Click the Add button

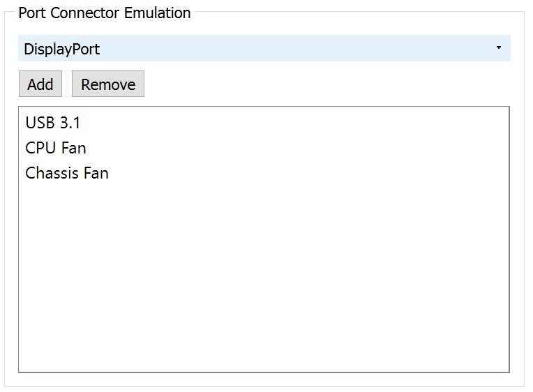click(40, 84)
